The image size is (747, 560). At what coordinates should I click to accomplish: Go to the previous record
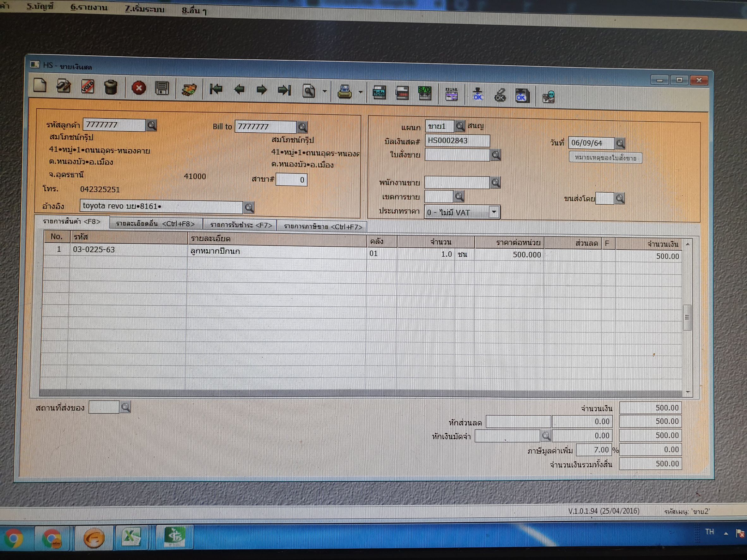point(240,89)
